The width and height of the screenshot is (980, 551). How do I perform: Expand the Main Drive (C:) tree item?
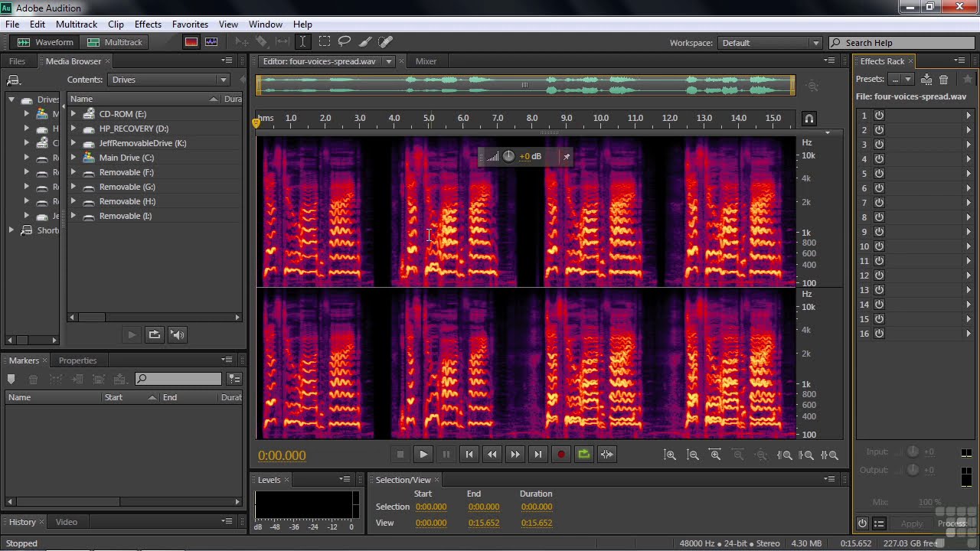73,158
